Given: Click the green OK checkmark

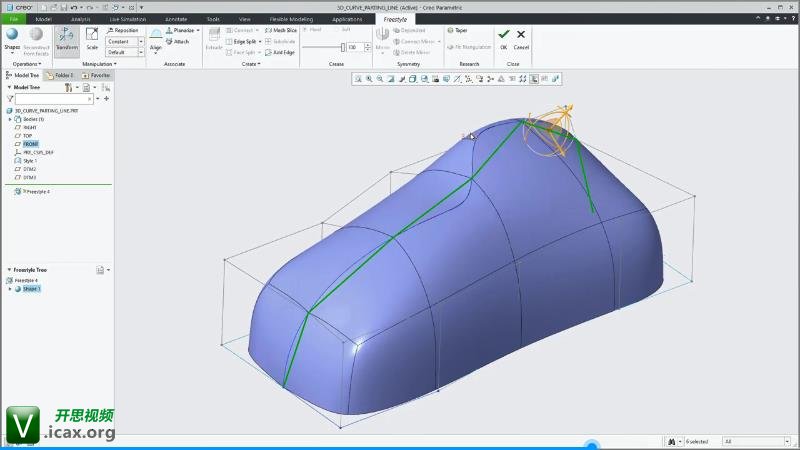Looking at the screenshot, I should pos(504,37).
